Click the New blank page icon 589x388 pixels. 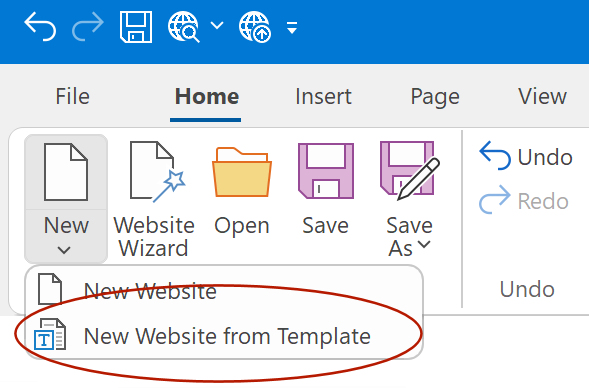(66, 172)
